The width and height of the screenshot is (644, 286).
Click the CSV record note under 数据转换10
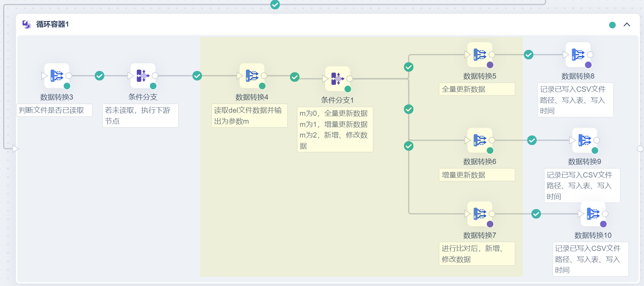point(591,259)
